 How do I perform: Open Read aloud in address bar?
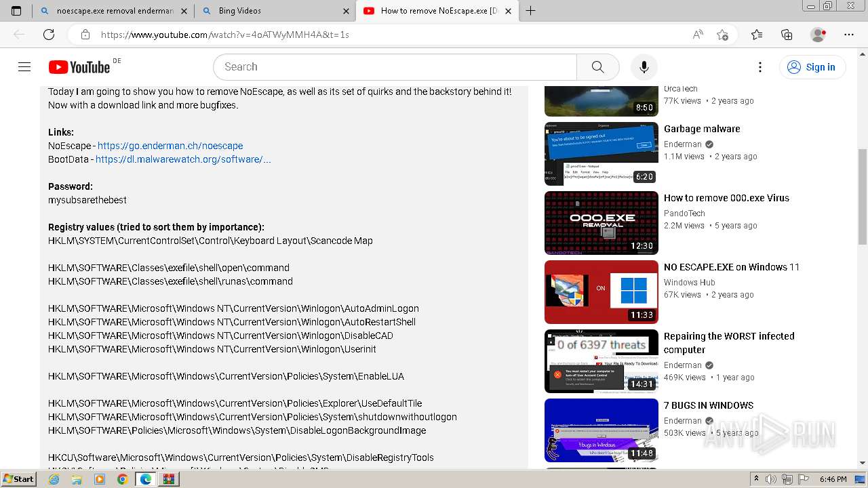[698, 35]
